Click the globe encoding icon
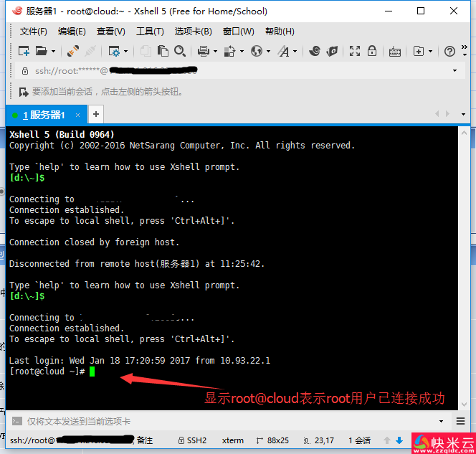The height and width of the screenshot is (454, 476). (257, 51)
